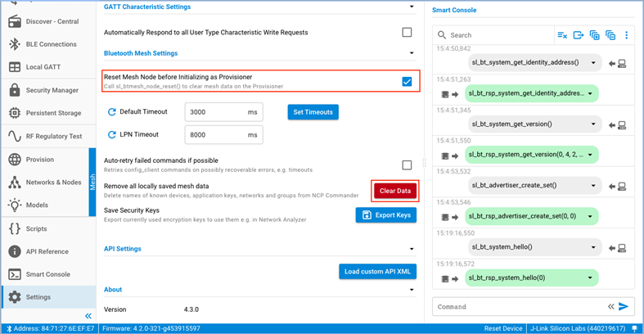Reset LPN Timeout with the refresh icon

point(112,134)
